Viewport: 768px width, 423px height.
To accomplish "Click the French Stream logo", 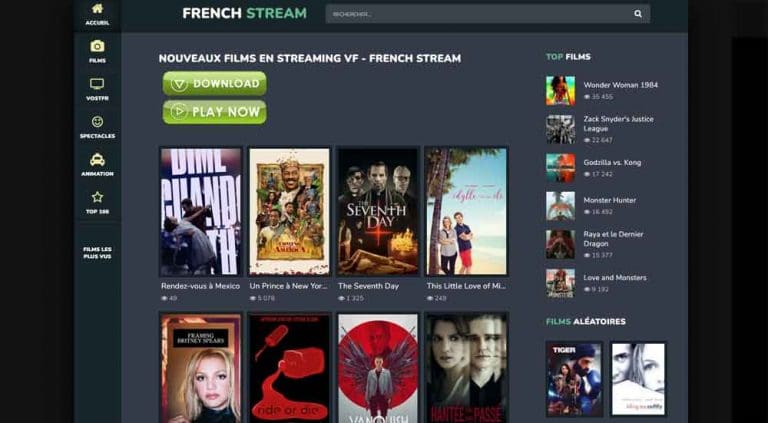I will [x=244, y=13].
